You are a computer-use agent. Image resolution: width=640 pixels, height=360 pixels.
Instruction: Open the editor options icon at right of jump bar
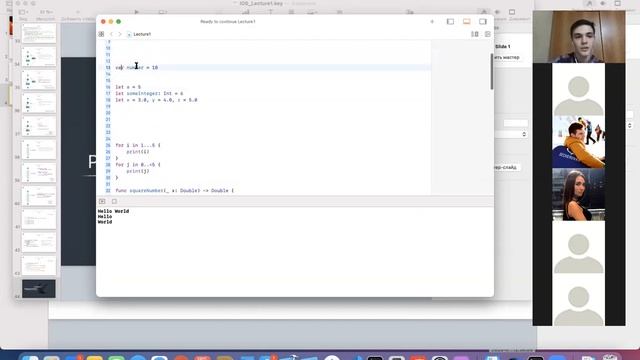tap(475, 34)
